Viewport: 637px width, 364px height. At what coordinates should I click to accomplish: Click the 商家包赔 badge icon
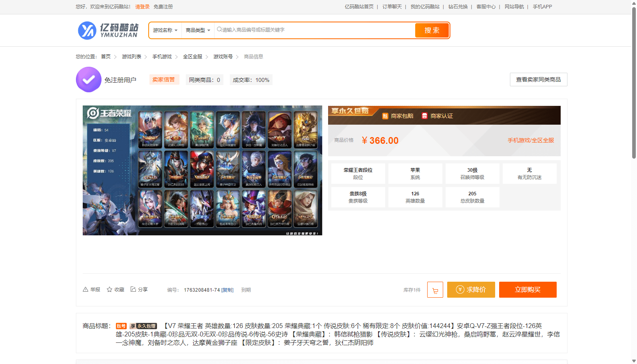pyautogui.click(x=385, y=116)
